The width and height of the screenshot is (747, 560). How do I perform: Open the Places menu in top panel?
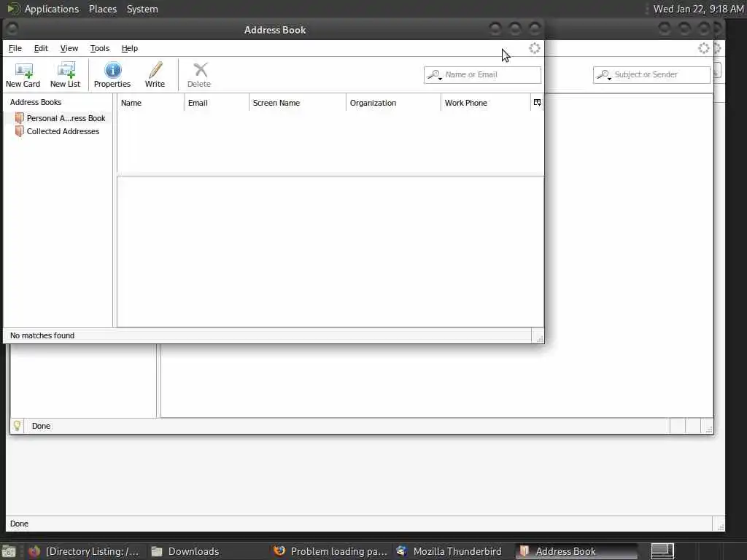pos(103,9)
